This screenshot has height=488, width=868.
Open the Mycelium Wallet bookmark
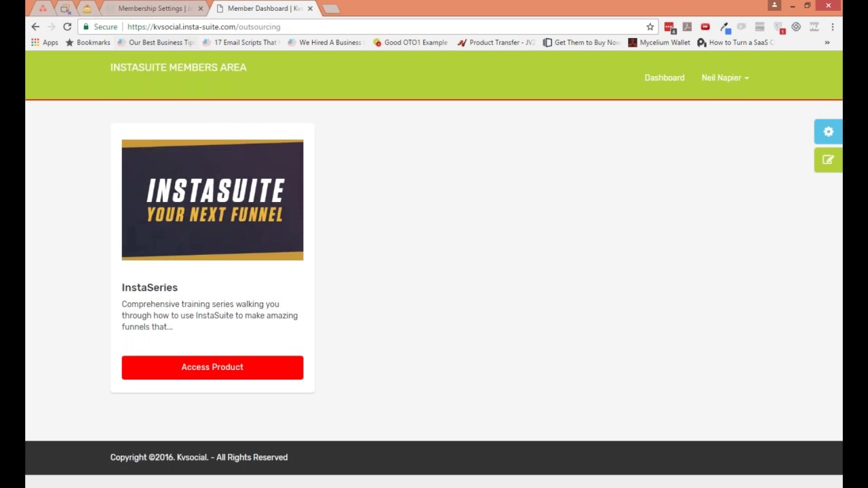[x=659, y=42]
